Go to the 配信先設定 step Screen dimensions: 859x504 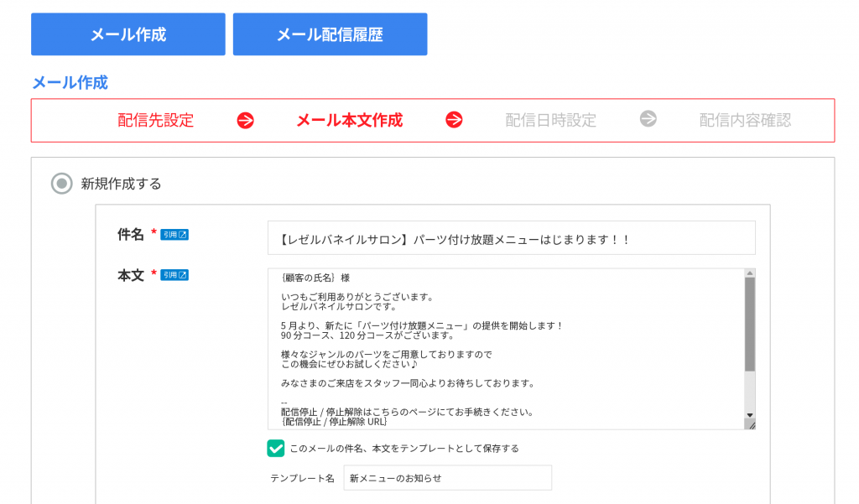[156, 120]
